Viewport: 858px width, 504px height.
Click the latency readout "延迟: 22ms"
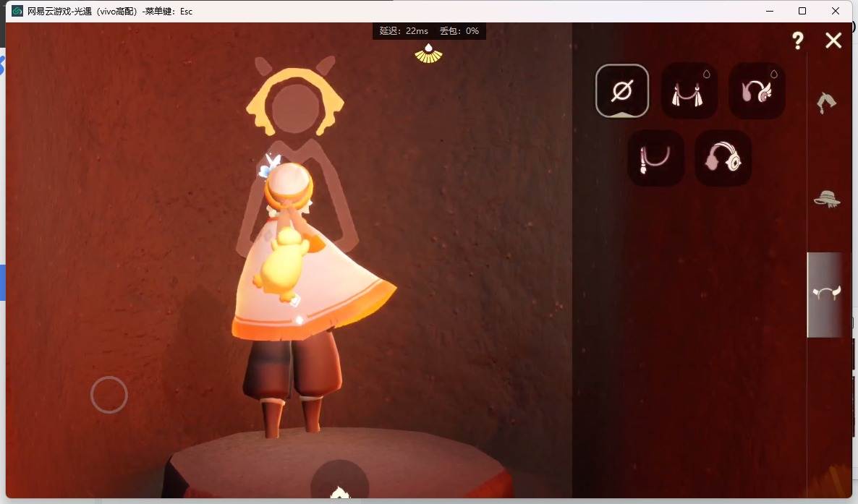[404, 31]
